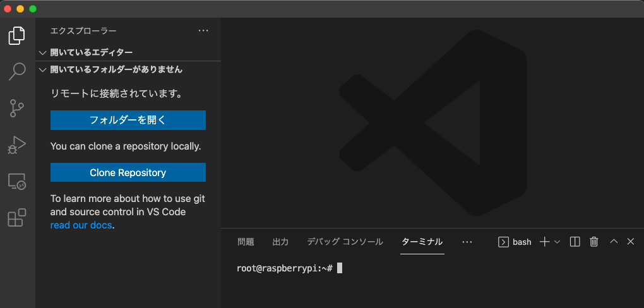Split the terminal pane
The height and width of the screenshot is (308, 644).
575,242
